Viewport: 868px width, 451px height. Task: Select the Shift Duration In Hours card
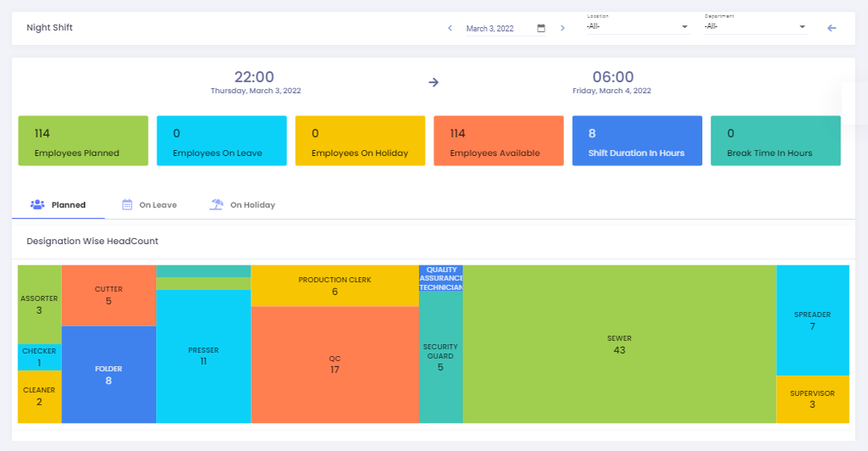[x=637, y=141]
